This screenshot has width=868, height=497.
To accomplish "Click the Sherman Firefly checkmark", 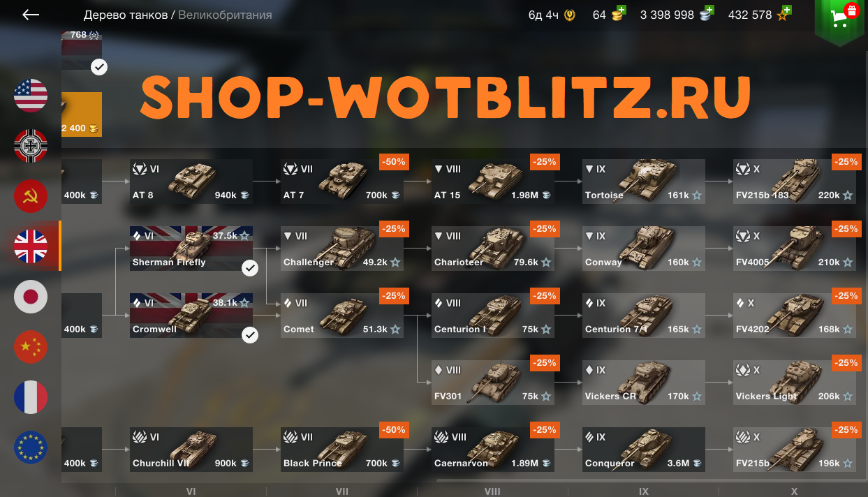I will 250,268.
